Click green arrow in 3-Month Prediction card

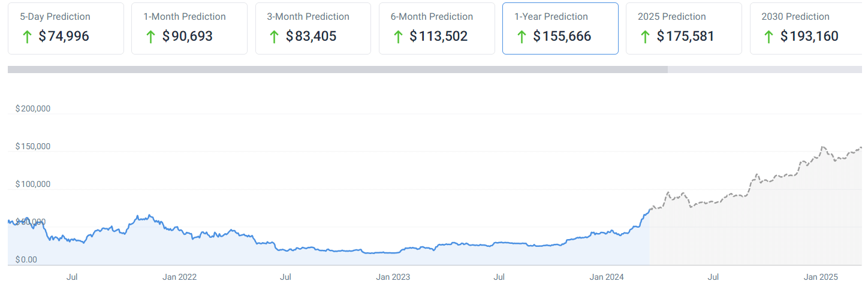pos(274,37)
